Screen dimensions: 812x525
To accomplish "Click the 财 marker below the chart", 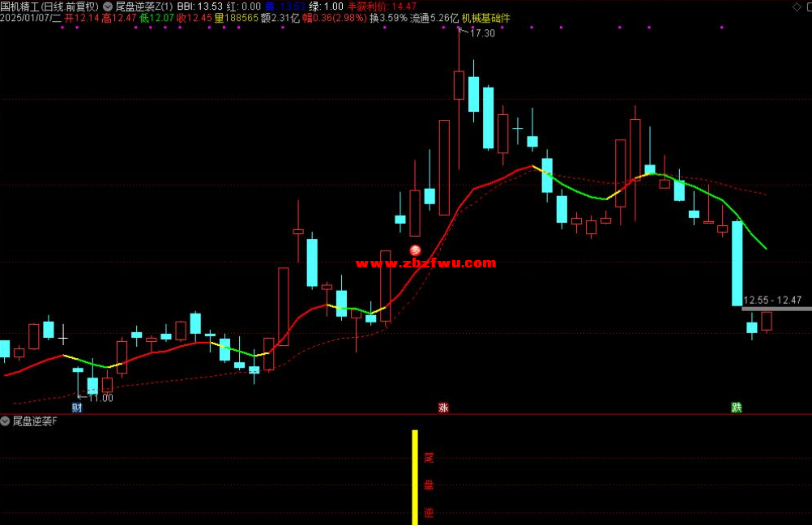I will pyautogui.click(x=77, y=408).
